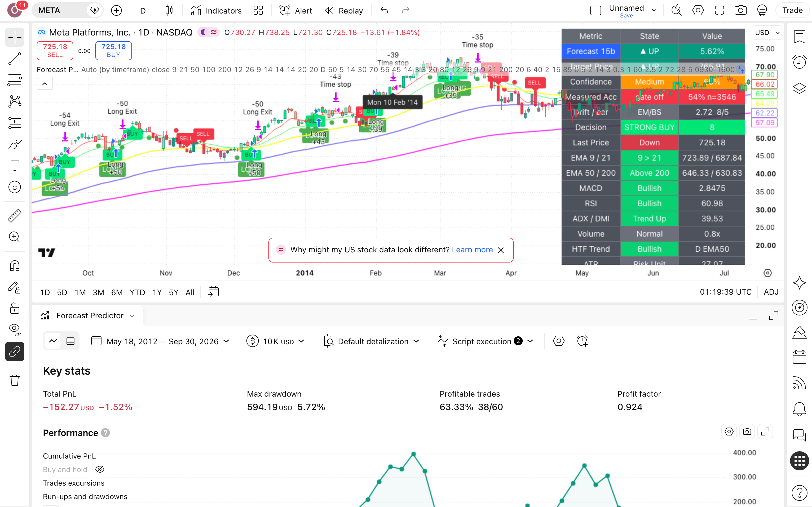Select the trend line drawing tool
Image resolution: width=812 pixels, height=507 pixels.
[14, 59]
